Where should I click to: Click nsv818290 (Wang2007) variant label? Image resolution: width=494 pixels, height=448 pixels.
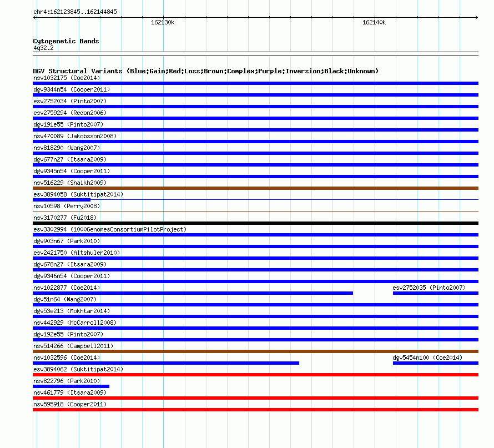click(x=67, y=148)
